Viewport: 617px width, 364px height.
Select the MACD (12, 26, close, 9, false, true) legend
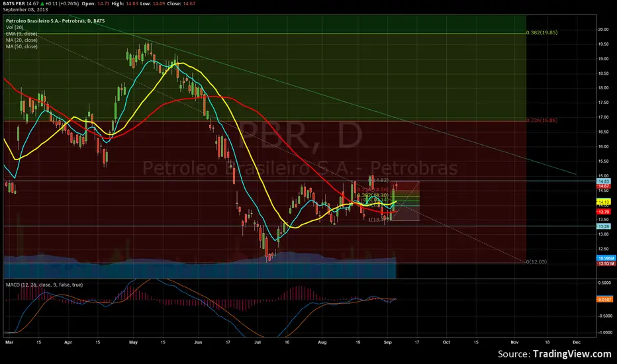[x=44, y=285]
